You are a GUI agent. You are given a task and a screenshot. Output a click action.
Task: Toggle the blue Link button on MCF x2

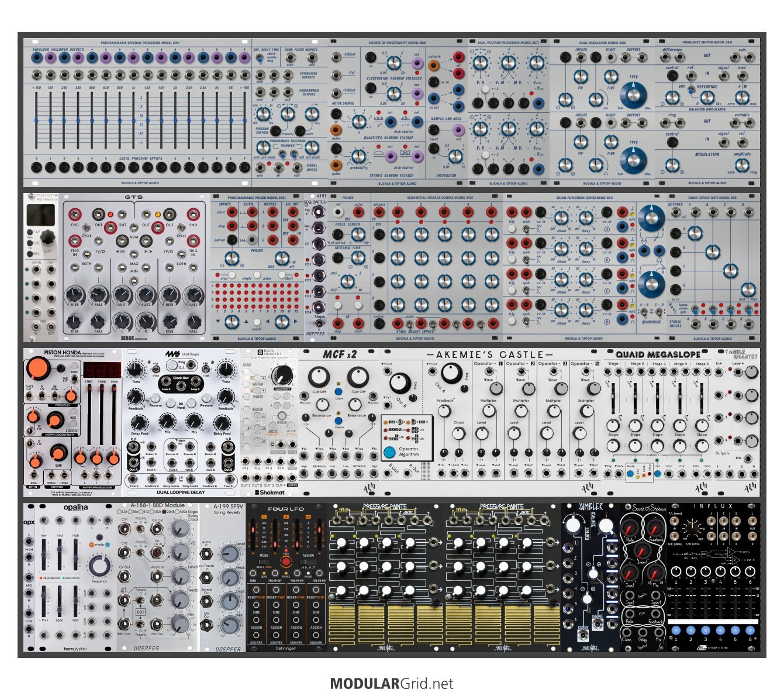pyautogui.click(x=339, y=391)
